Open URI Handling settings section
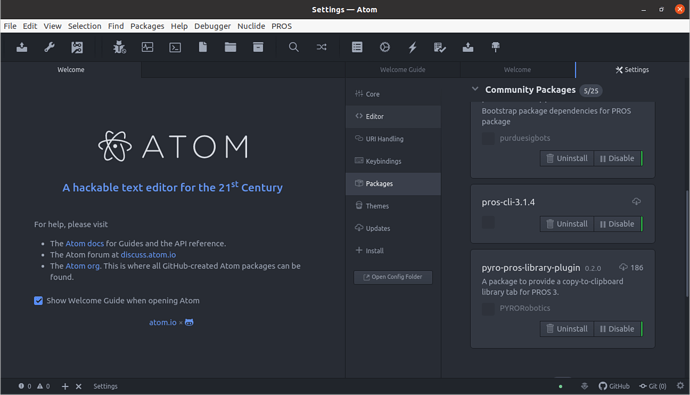 pyautogui.click(x=393, y=139)
